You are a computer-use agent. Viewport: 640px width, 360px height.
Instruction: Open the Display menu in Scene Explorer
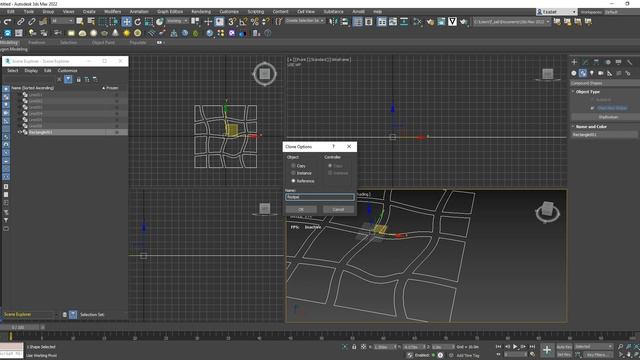click(x=31, y=71)
